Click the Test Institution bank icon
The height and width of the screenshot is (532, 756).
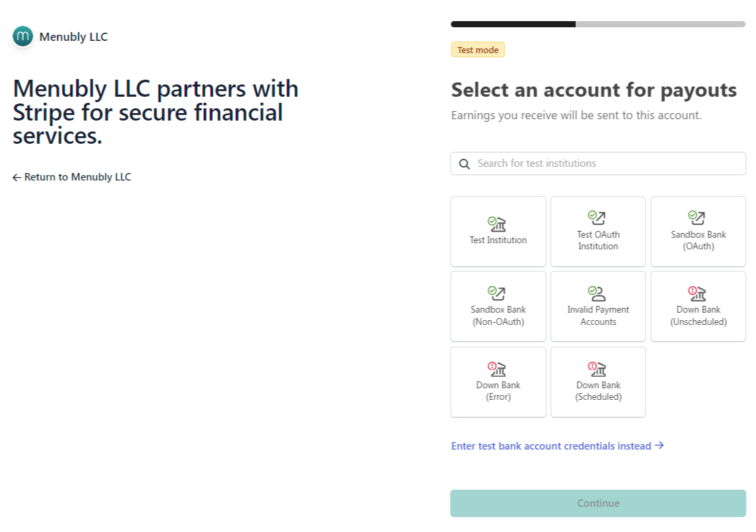click(x=498, y=222)
